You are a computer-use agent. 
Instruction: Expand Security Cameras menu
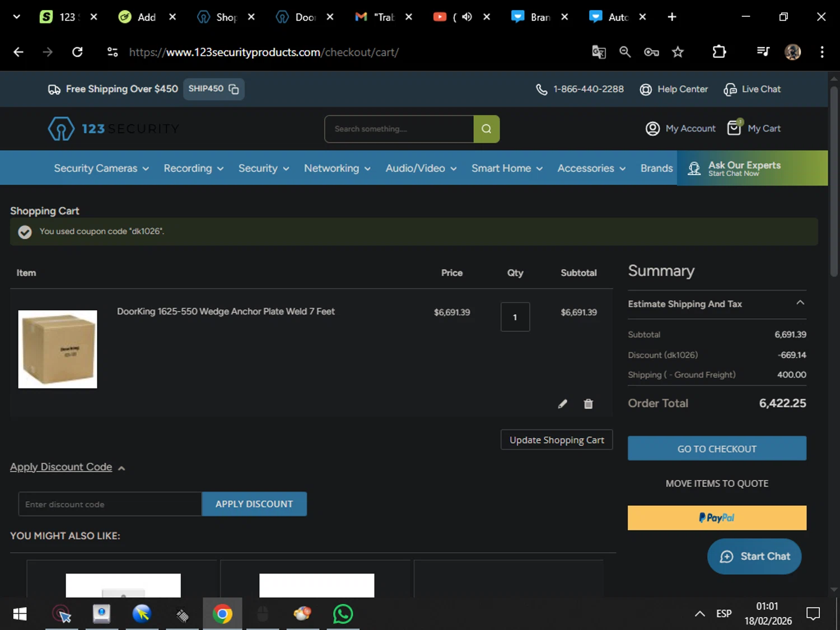click(x=101, y=168)
